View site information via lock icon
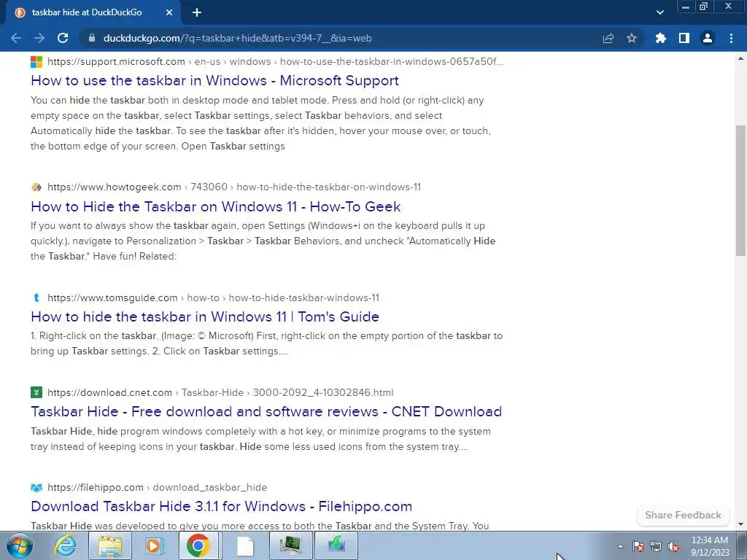Image resolution: width=747 pixels, height=560 pixels. (92, 38)
